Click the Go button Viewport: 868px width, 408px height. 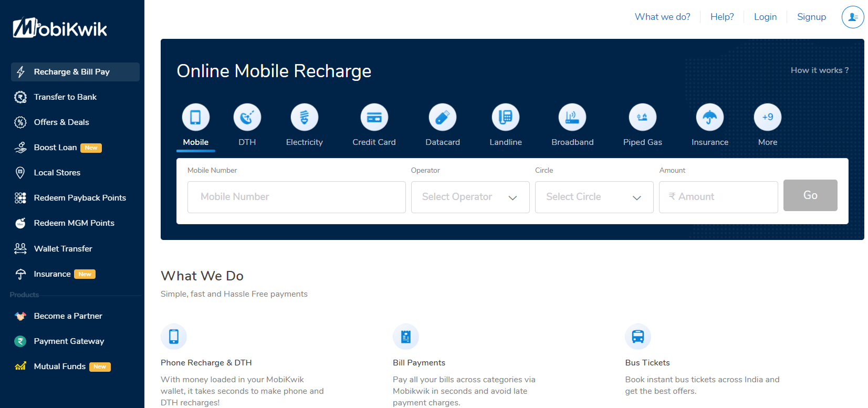coord(810,195)
